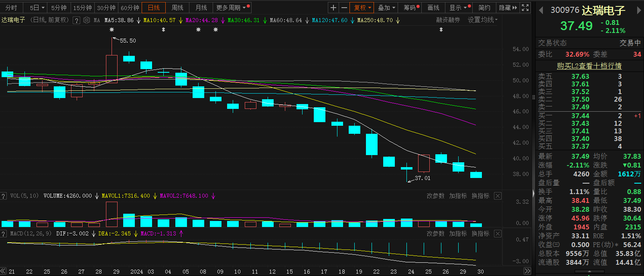
Task: Click 购买L2查看十档行情 link
Action: [589, 66]
